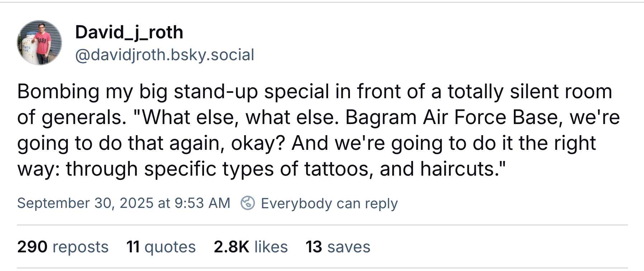Screen dimensions: 644x271
Task: Click the post's first line starting "Bombing"
Action: coord(314,91)
